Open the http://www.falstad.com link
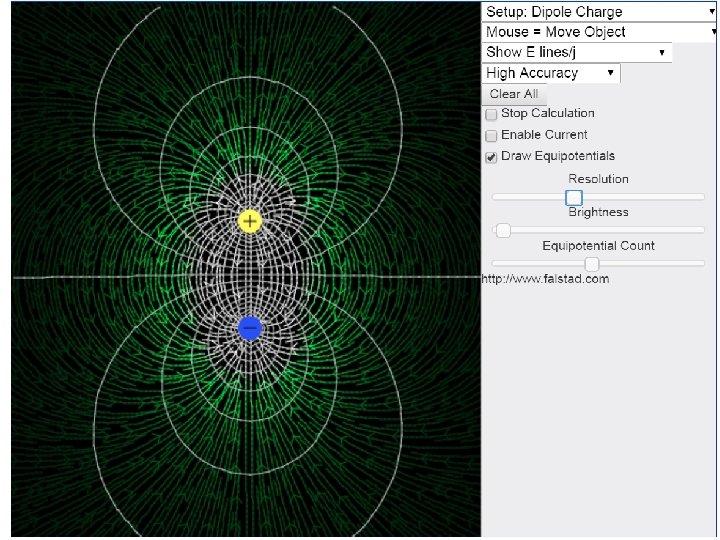The image size is (720, 540). click(x=545, y=279)
